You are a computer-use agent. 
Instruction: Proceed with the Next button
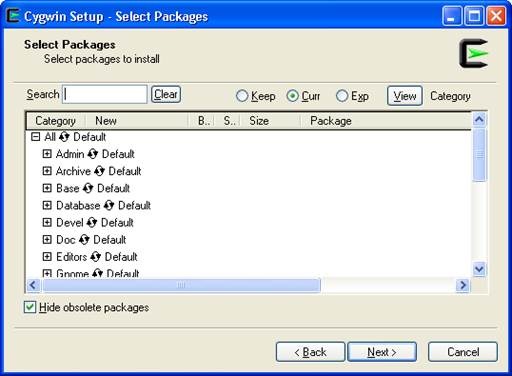pyautogui.click(x=382, y=352)
